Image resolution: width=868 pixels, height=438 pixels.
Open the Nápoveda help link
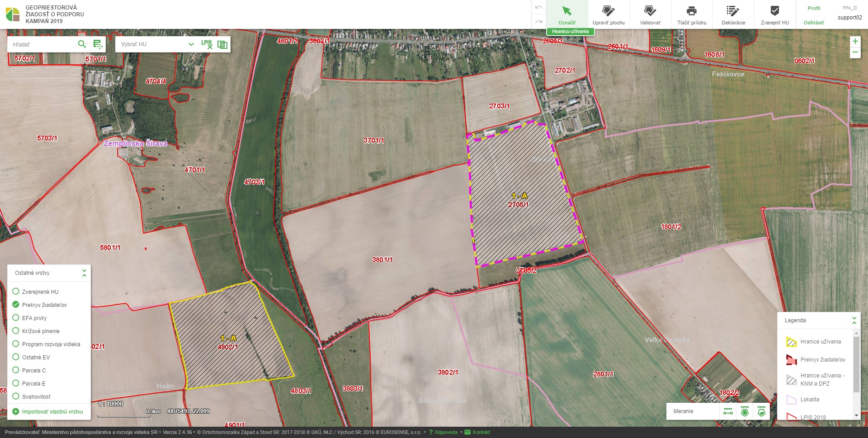(x=446, y=432)
